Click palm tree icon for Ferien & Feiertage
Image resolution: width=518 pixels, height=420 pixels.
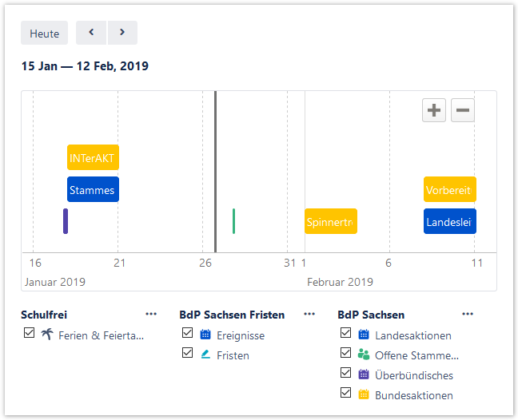click(x=48, y=335)
